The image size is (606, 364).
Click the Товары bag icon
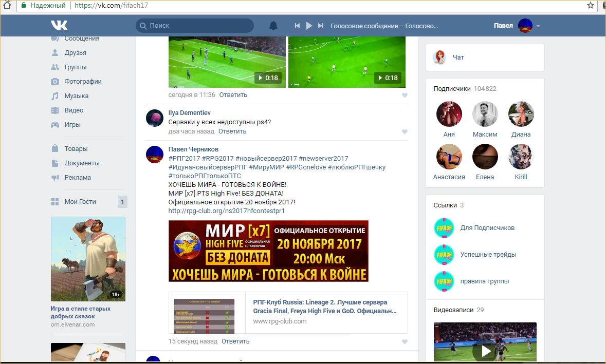click(55, 148)
